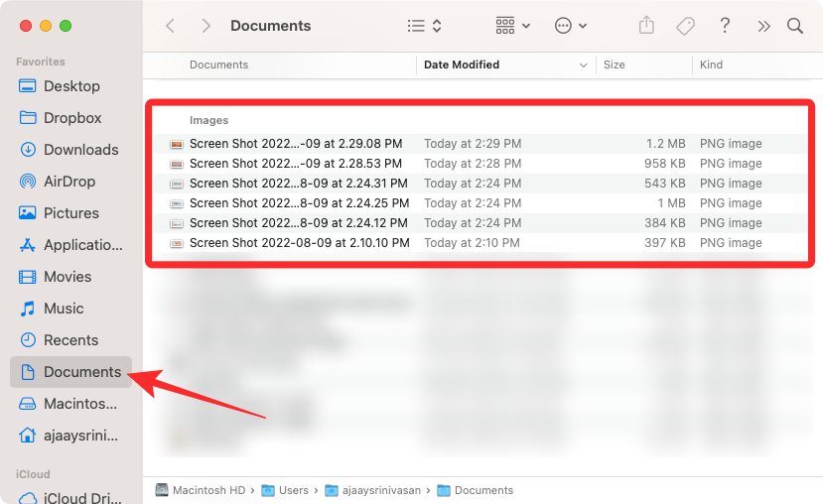Select Pictures in the sidebar
Image resolution: width=823 pixels, height=504 pixels.
pos(71,213)
